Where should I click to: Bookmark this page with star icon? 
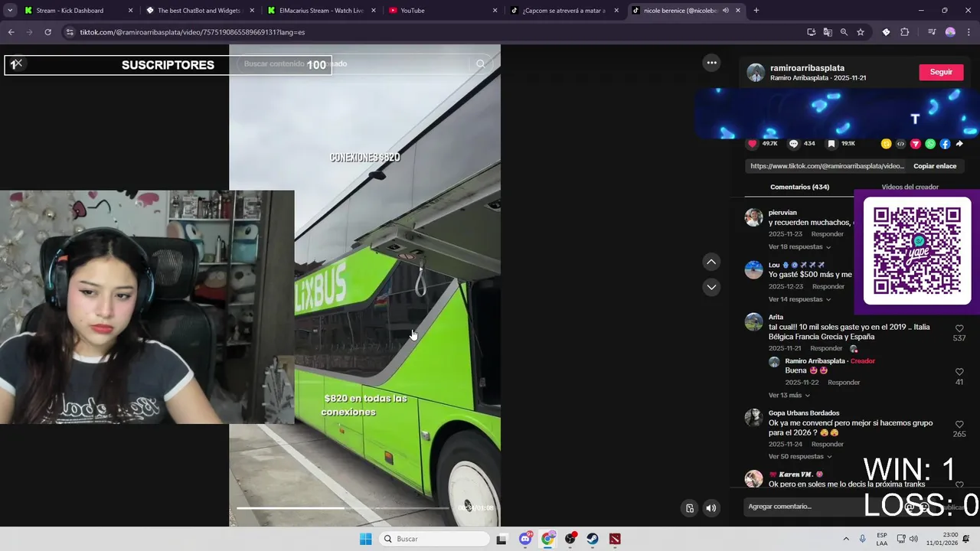(x=861, y=32)
